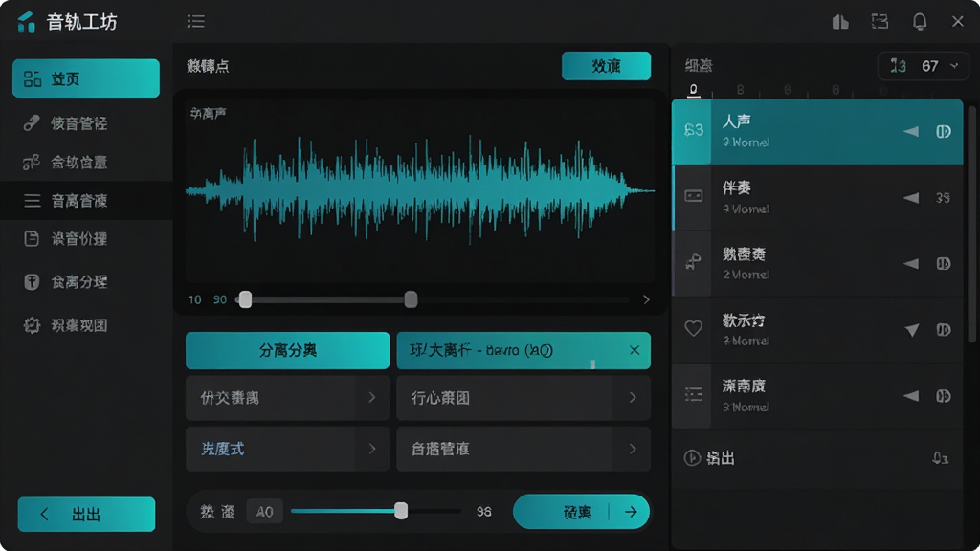Select the highlighted sidebar item with the three-line icon

pyautogui.click(x=86, y=201)
